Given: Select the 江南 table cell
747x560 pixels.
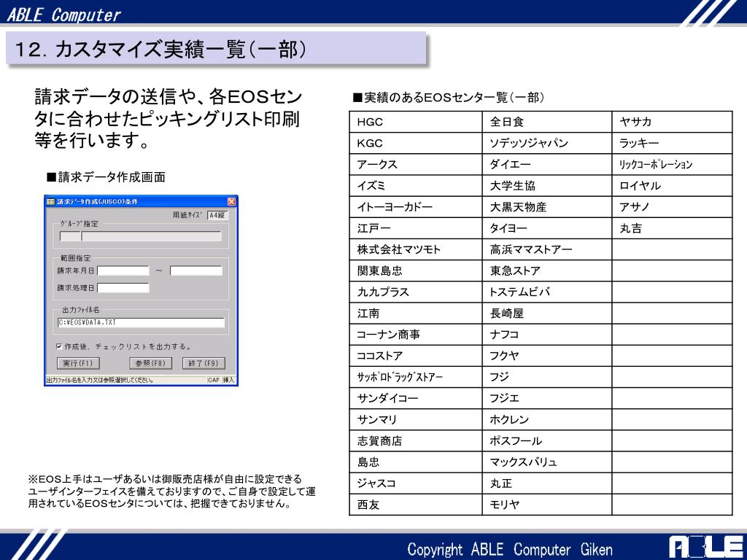Looking at the screenshot, I should [x=415, y=314].
